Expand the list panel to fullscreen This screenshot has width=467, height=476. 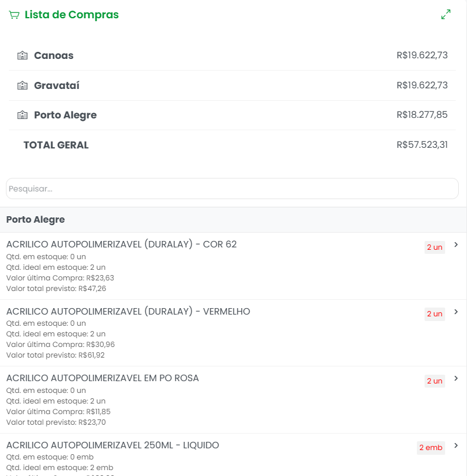(x=446, y=15)
